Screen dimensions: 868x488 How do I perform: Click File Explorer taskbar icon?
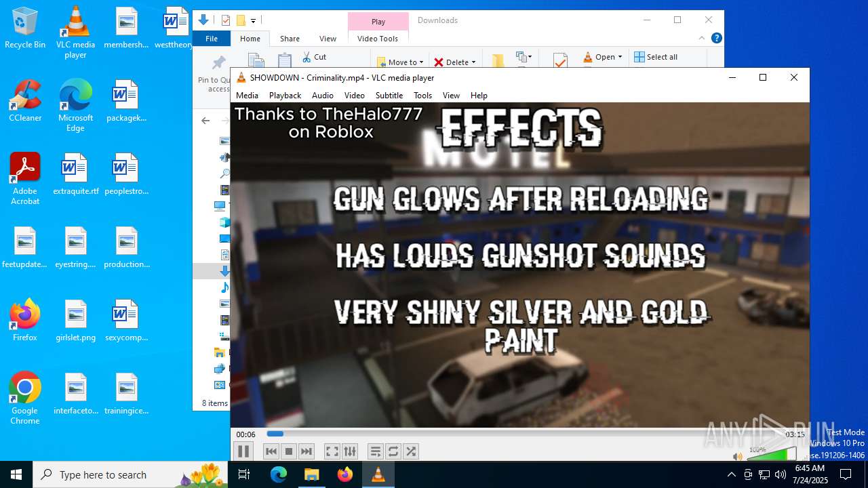pyautogui.click(x=311, y=474)
